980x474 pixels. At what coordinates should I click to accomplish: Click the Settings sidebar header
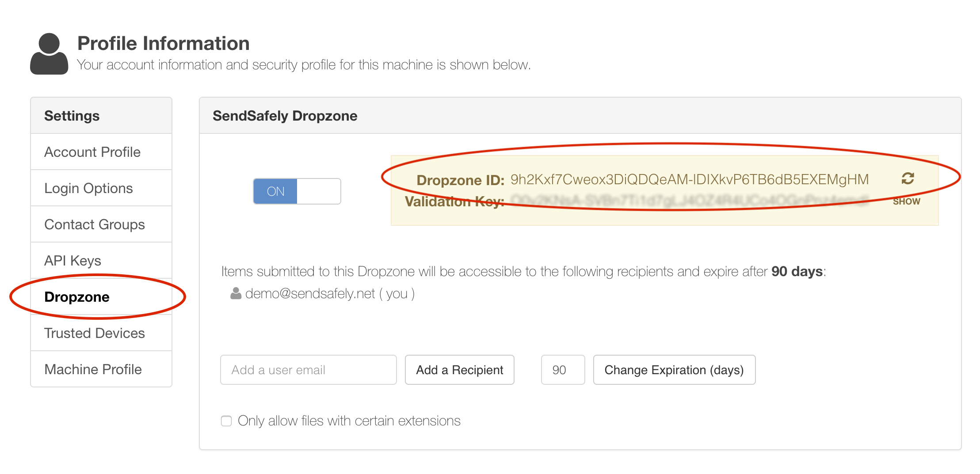[x=101, y=116]
